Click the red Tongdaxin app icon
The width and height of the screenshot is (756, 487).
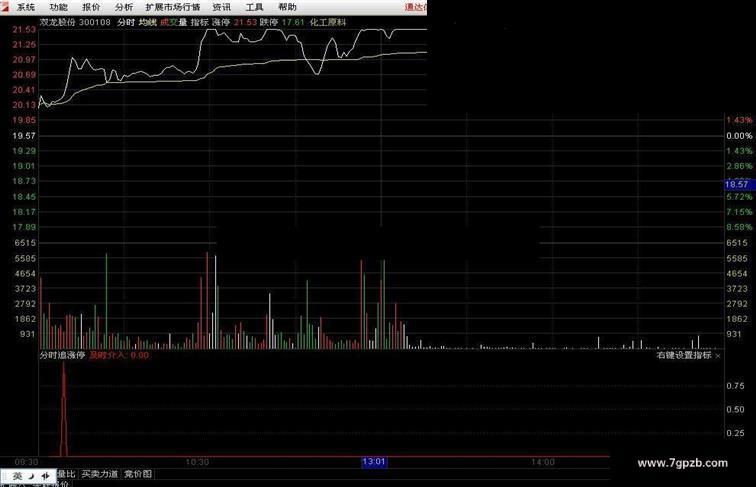pyautogui.click(x=5, y=7)
